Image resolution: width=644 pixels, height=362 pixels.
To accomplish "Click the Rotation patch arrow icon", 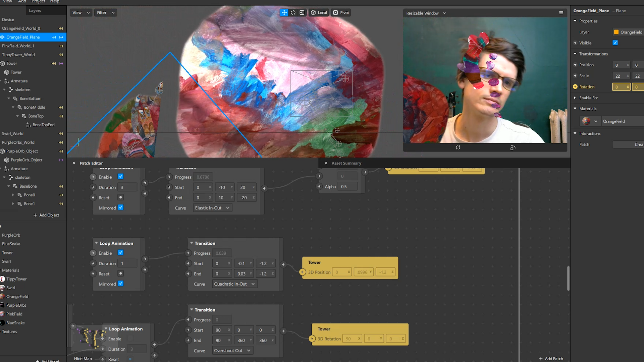I will (575, 87).
